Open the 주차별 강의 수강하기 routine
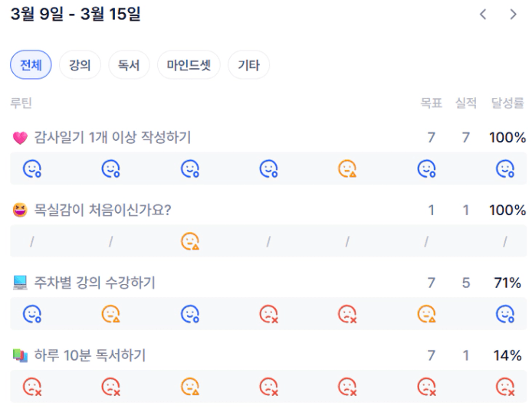Viewport: 532px width, 412px height. point(94,283)
